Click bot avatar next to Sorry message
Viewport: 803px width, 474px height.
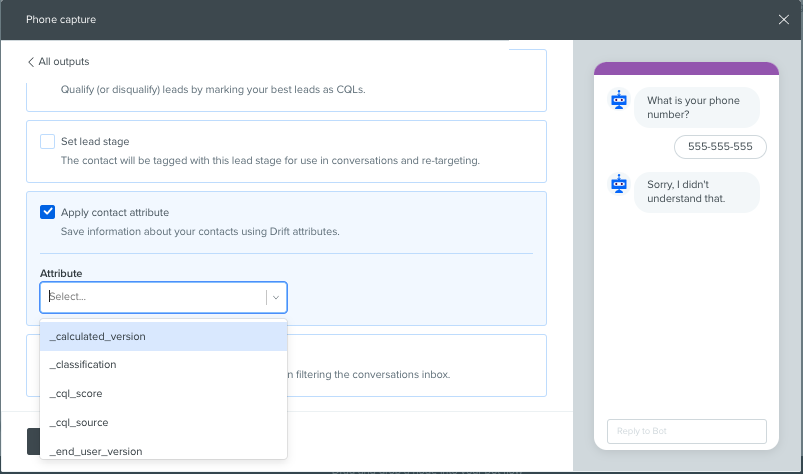coord(619,184)
